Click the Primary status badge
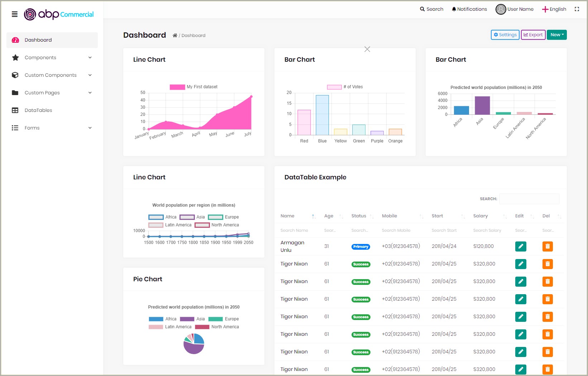Image resolution: width=588 pixels, height=376 pixels. click(360, 247)
